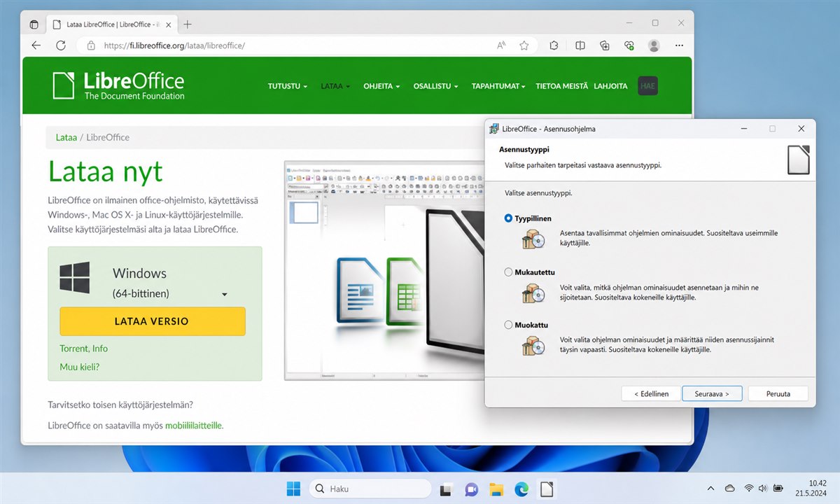
Task: Open the TAPAHTUMAT dropdown menu
Action: pos(498,86)
